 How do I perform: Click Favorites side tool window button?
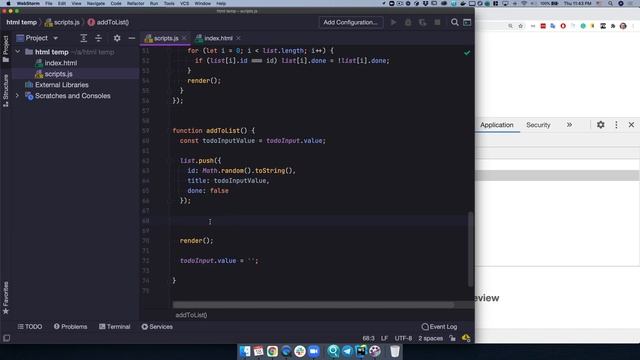click(x=6, y=298)
